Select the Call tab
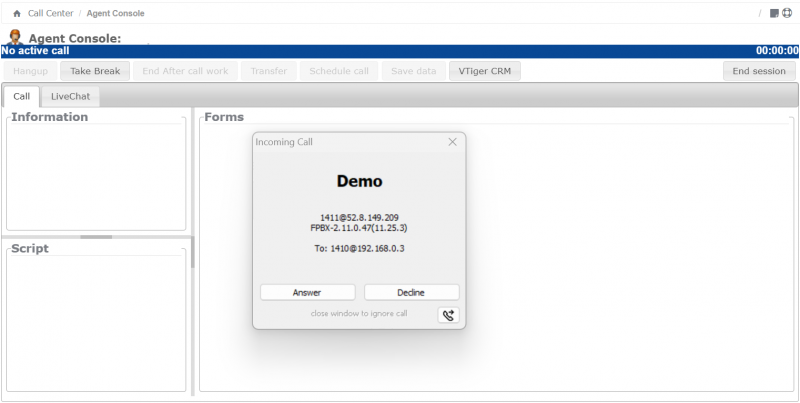 [x=21, y=96]
